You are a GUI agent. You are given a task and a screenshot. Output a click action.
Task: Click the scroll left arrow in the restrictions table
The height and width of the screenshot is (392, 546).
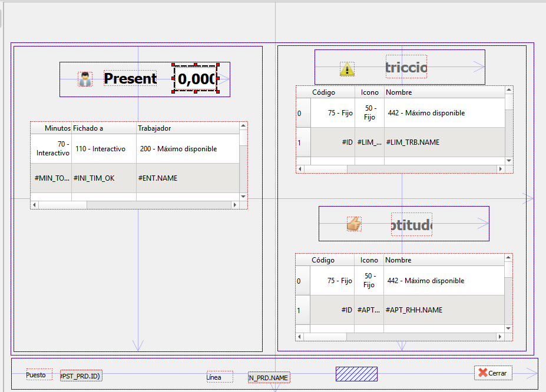(300, 169)
